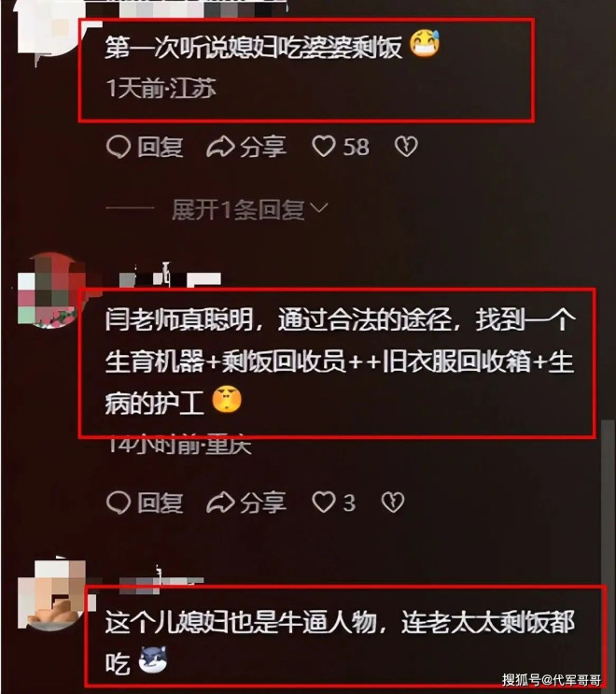Expand 展开1条回复 replies
This screenshot has height=694, width=616.
click(x=238, y=209)
